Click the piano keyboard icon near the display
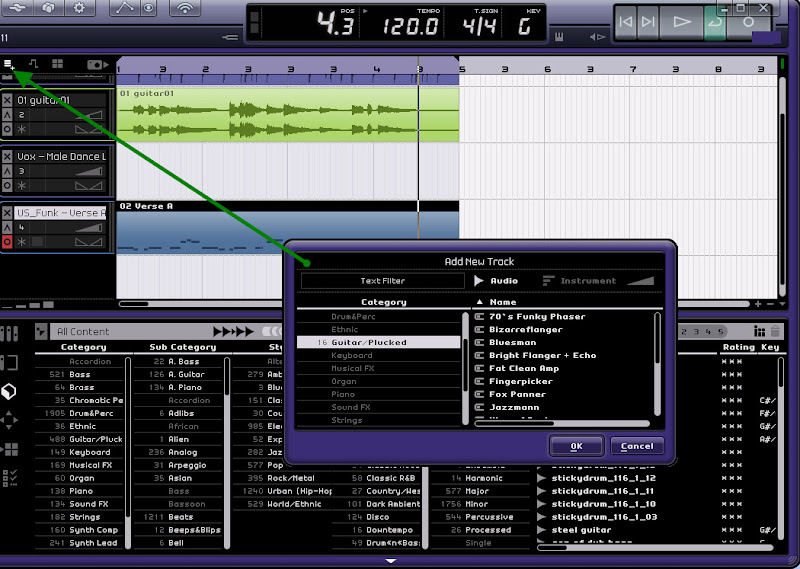The image size is (800, 569). [559, 37]
